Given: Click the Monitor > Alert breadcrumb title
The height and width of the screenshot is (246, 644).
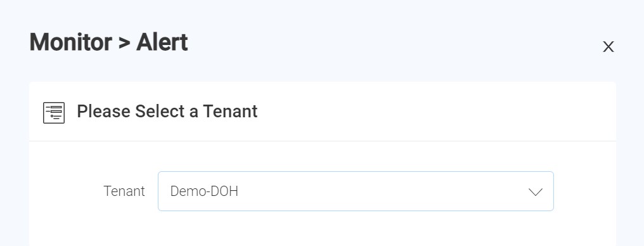Looking at the screenshot, I should (x=109, y=42).
